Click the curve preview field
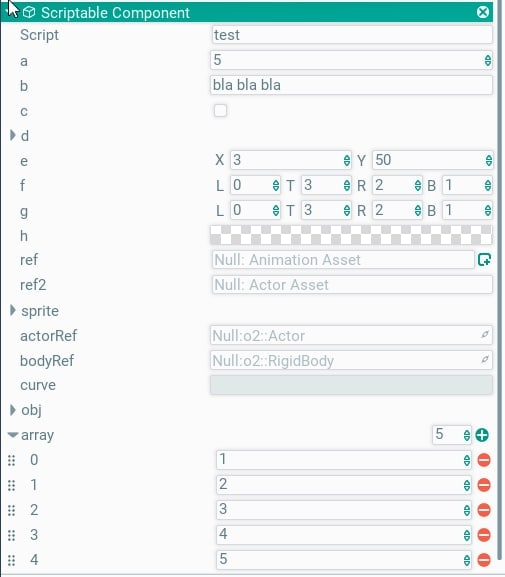Viewport: 505px width, 577px height. coord(351,385)
